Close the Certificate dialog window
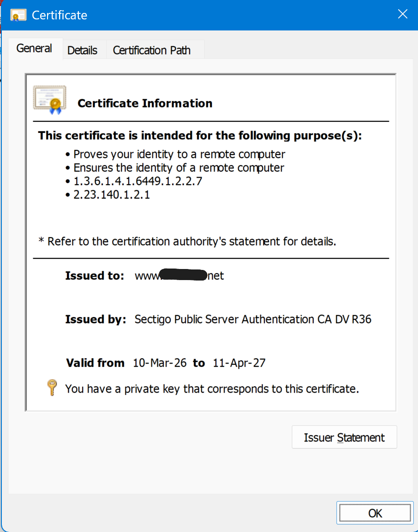This screenshot has width=418, height=532. [402, 14]
